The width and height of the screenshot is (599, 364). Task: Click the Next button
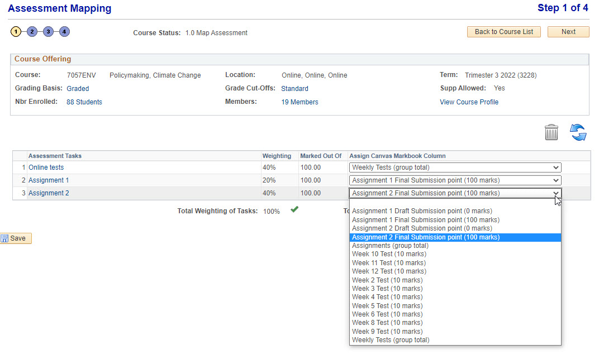click(x=568, y=32)
